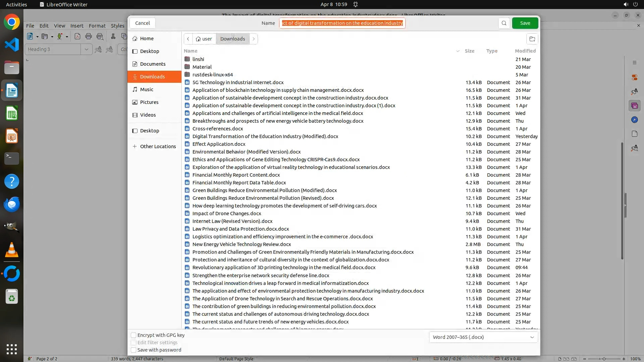
Task: Open the sidebar Navigator compass icon
Action: [634, 120]
